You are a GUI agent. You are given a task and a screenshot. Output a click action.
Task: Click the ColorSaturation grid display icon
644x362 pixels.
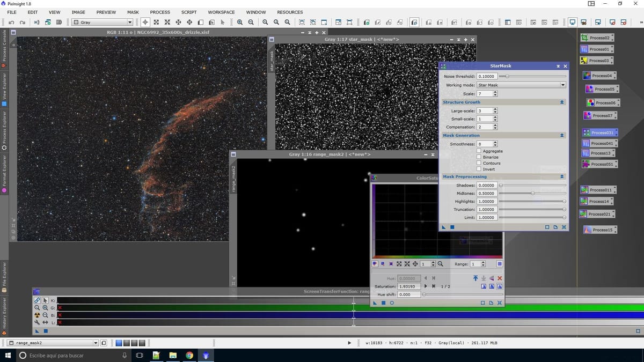coord(500,264)
